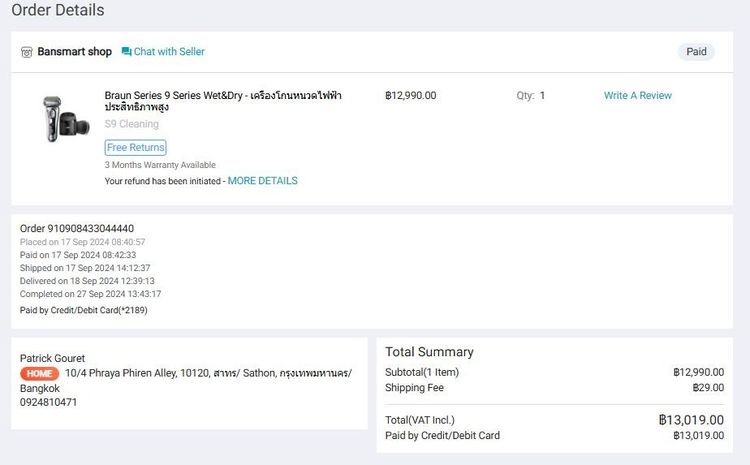Open the Braun Series 9 product title
This screenshot has width=750, height=465.
(x=223, y=101)
